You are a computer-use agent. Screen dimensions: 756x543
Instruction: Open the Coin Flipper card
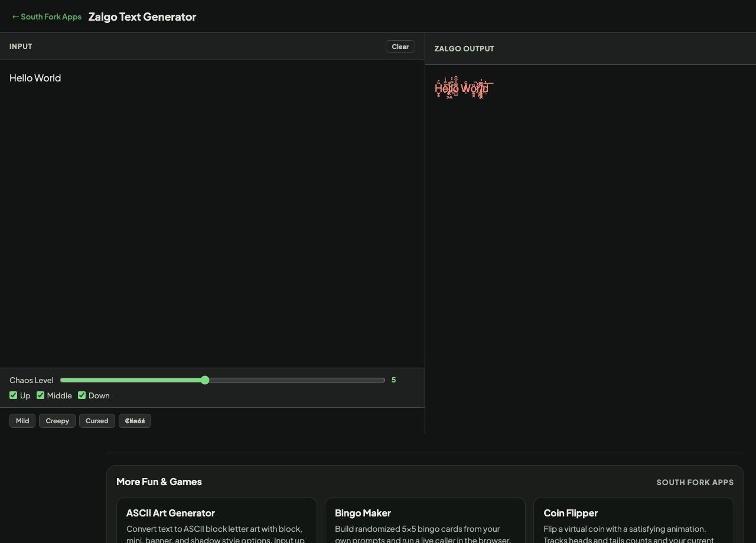click(x=634, y=520)
